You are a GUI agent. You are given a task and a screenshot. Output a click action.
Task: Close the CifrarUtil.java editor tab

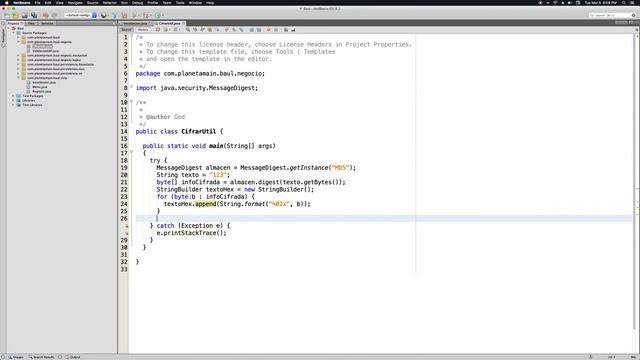tap(184, 23)
